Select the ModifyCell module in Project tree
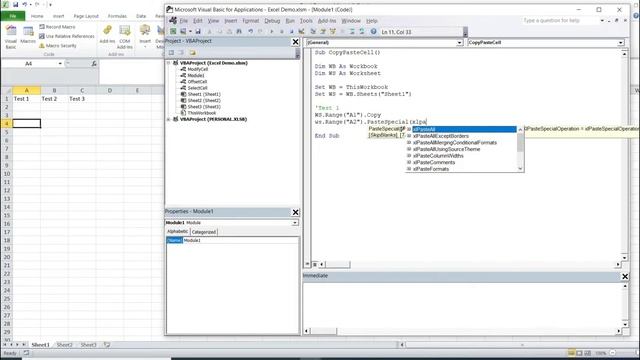The image size is (640, 360). (198, 69)
